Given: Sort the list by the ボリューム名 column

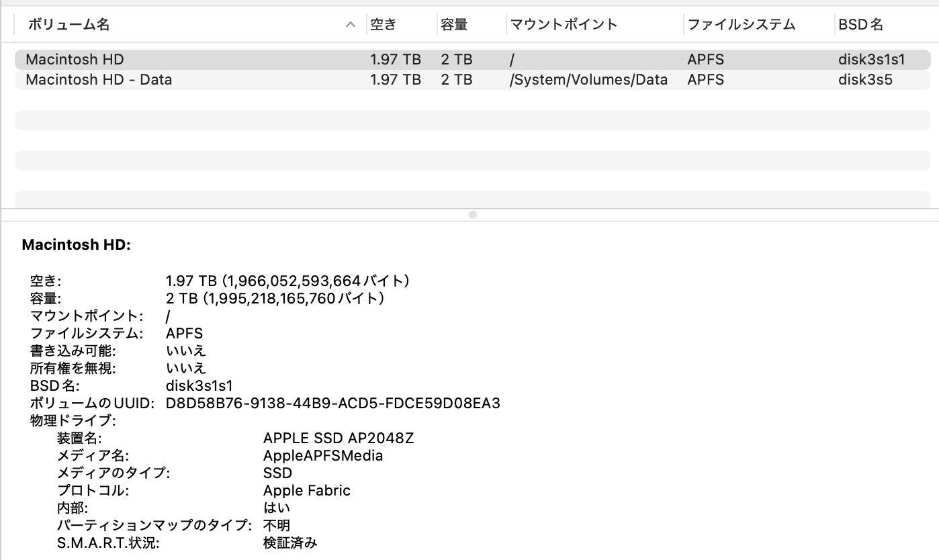Looking at the screenshot, I should click(64, 25).
